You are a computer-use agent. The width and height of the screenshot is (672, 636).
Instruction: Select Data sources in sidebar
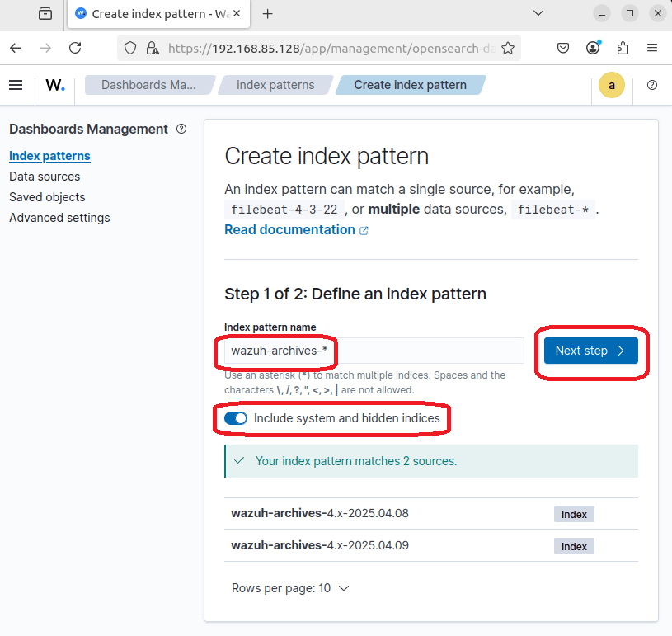click(45, 177)
